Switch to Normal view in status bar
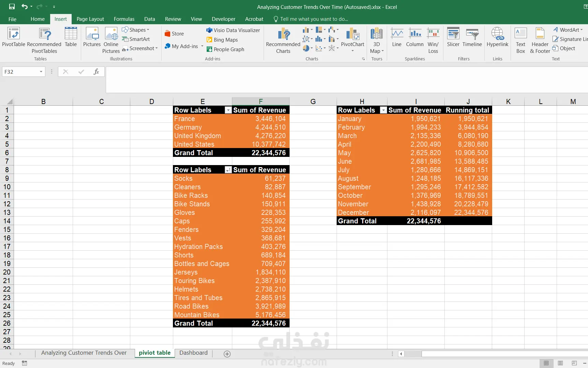This screenshot has height=368, width=588. coord(546,363)
